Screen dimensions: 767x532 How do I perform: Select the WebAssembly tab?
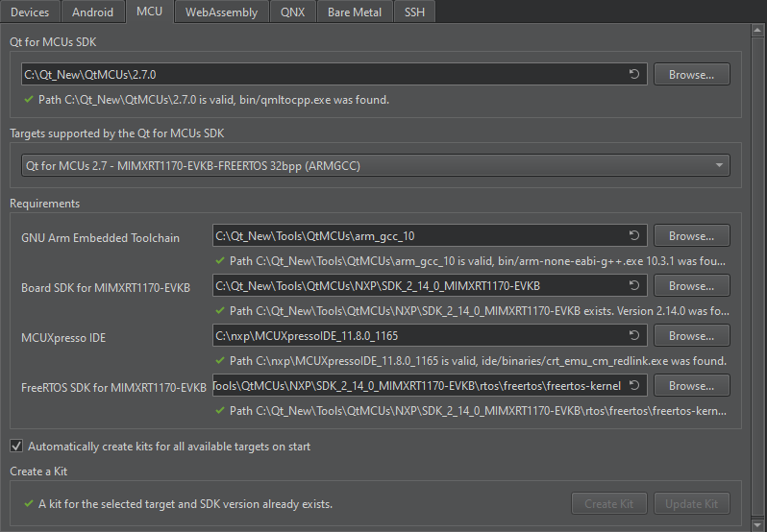point(222,12)
